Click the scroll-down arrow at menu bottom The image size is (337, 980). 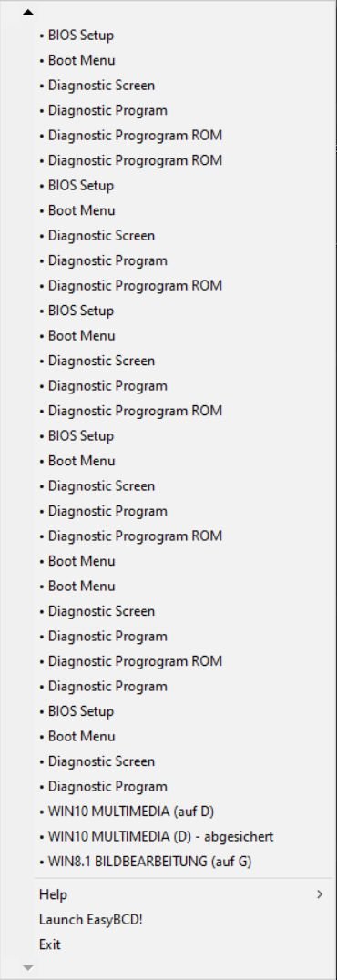(x=27, y=968)
